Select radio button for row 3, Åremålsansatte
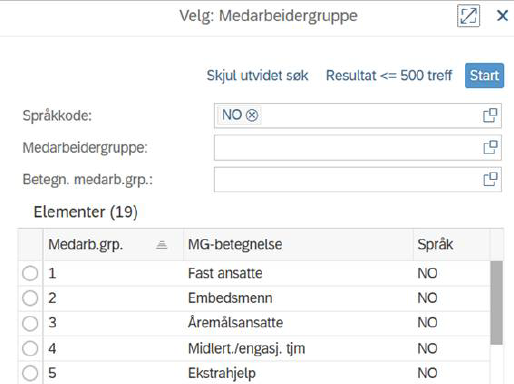514x384 pixels. 30,323
